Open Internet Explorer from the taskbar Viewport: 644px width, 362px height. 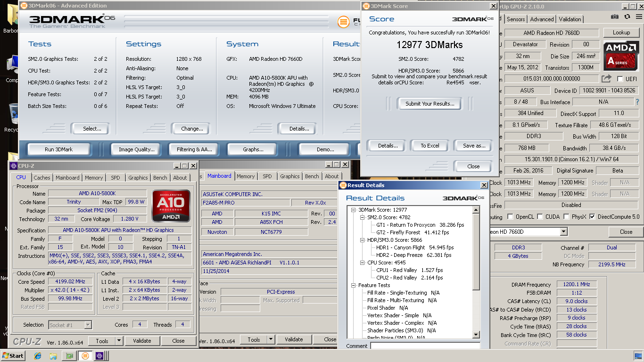click(38, 355)
